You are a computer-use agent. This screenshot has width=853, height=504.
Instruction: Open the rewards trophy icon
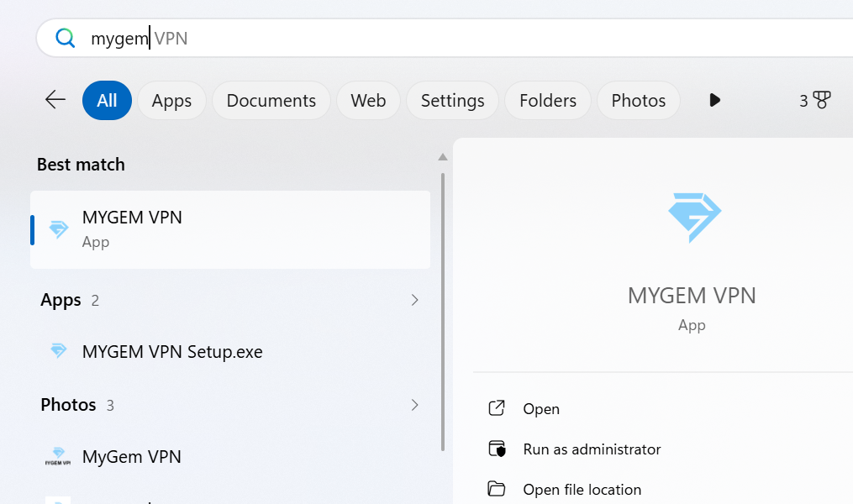tap(821, 100)
